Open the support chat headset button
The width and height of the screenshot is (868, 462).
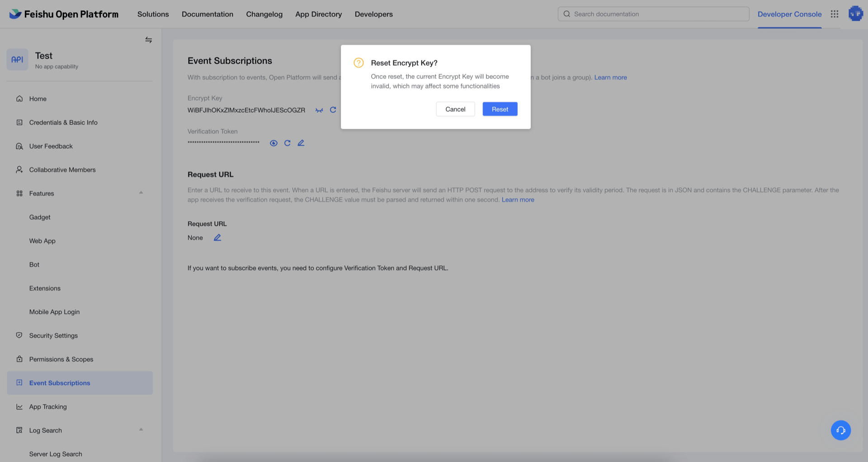pos(840,430)
